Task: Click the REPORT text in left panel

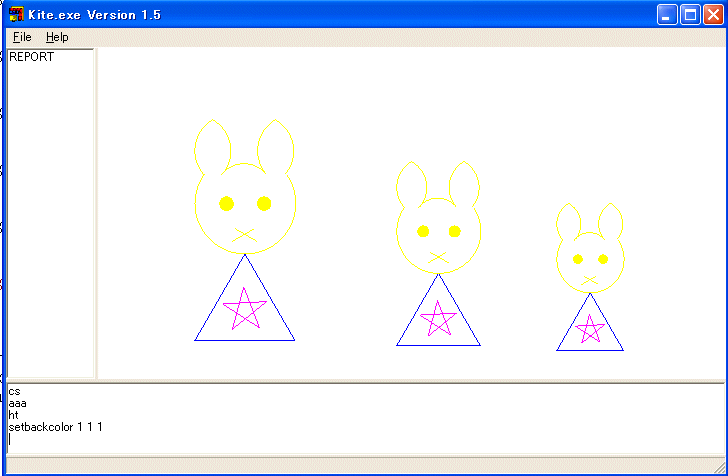Action: click(32, 57)
